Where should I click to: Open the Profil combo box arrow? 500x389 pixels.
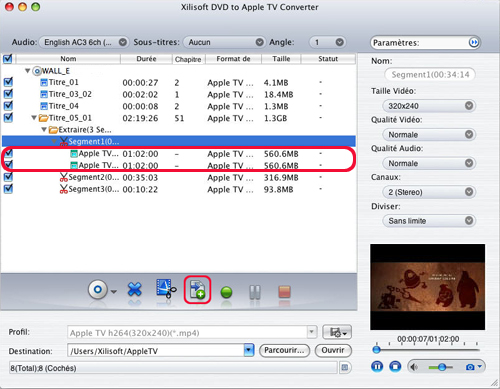pyautogui.click(x=311, y=332)
